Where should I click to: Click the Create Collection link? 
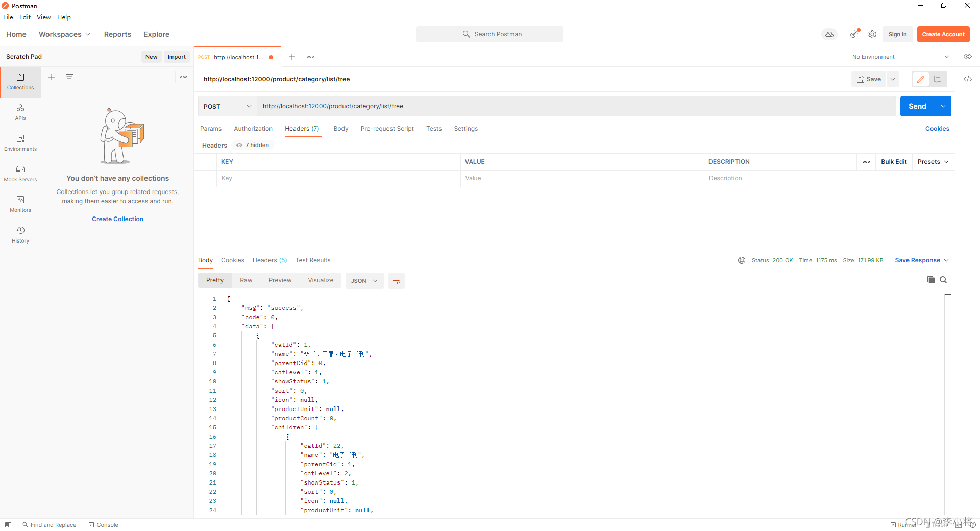(x=117, y=219)
